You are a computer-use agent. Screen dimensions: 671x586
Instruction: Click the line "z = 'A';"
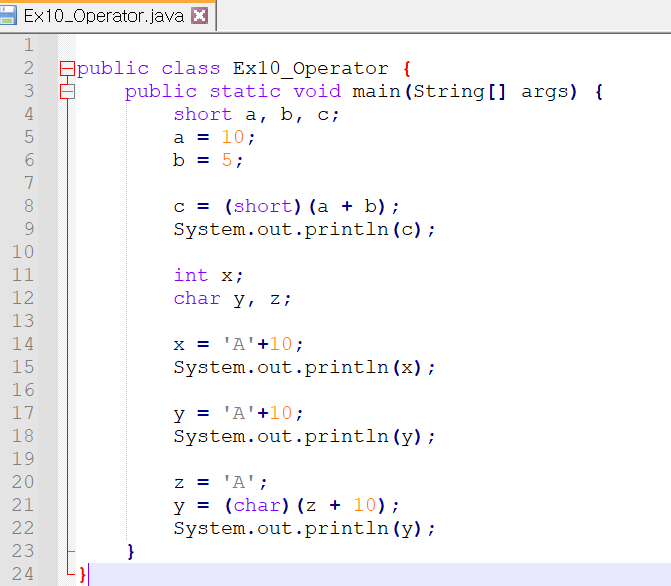point(220,482)
